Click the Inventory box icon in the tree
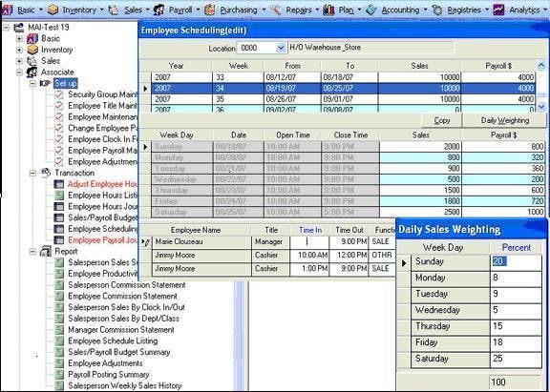Viewport: 550px width, 392px height. [x=32, y=50]
